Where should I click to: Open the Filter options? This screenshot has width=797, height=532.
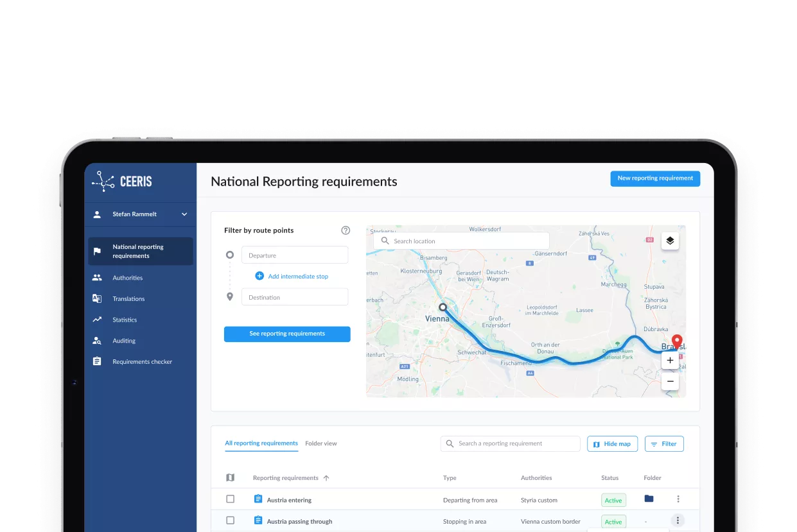click(x=664, y=444)
